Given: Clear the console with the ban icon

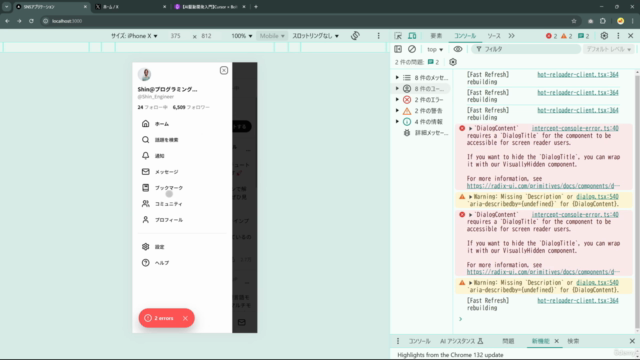Looking at the screenshot, I should tap(412, 49).
